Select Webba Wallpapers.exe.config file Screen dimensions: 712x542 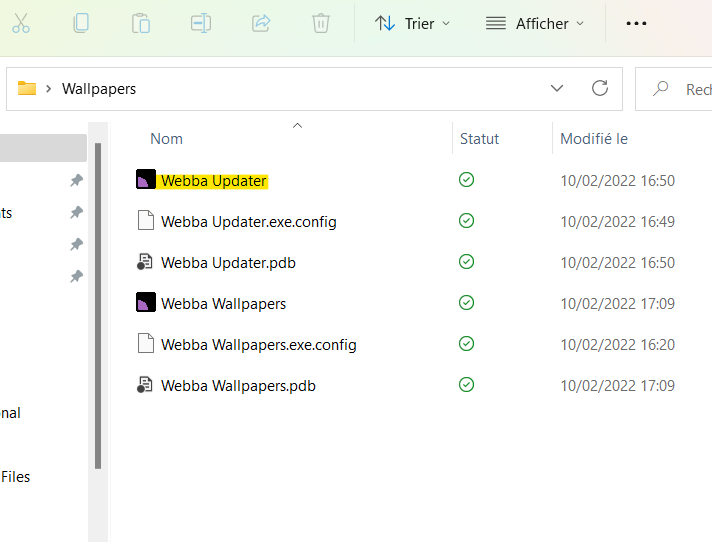[x=259, y=345]
